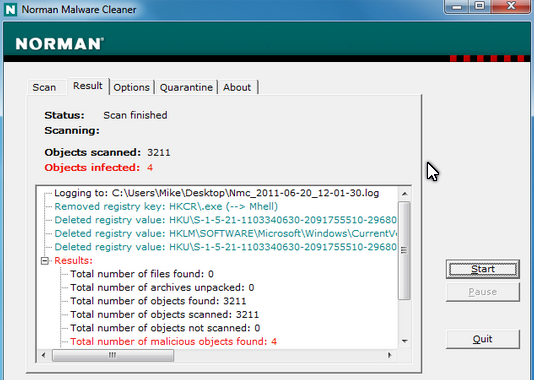Go to the About tab
This screenshot has width=534, height=380.
237,88
